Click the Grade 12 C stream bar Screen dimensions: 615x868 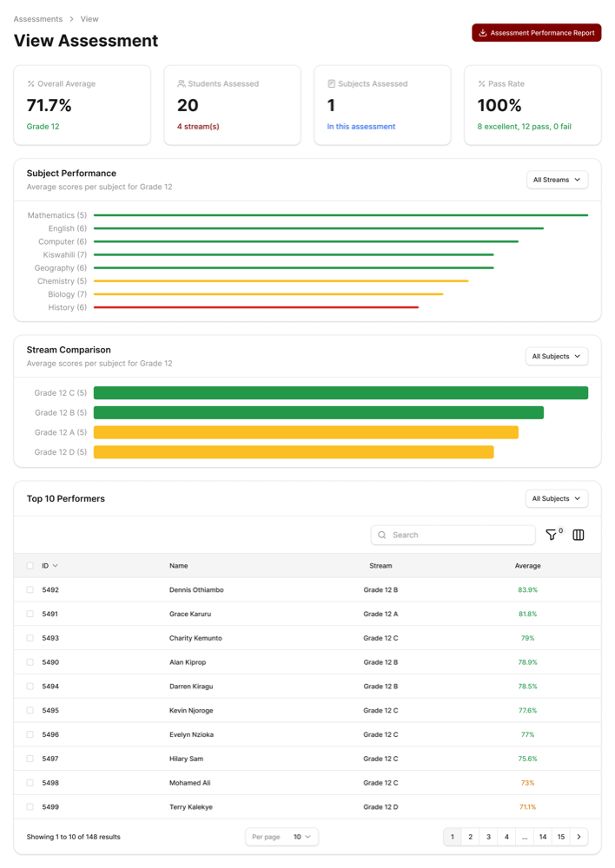(x=341, y=393)
